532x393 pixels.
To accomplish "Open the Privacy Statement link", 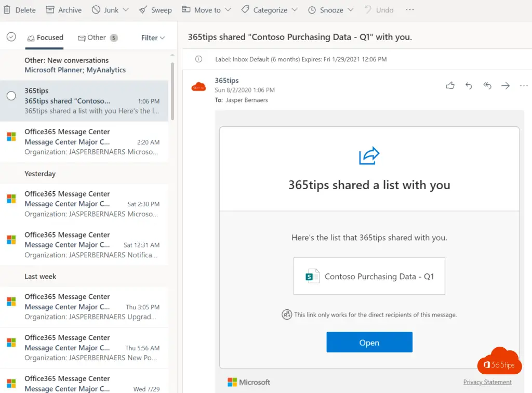I will pos(487,382).
